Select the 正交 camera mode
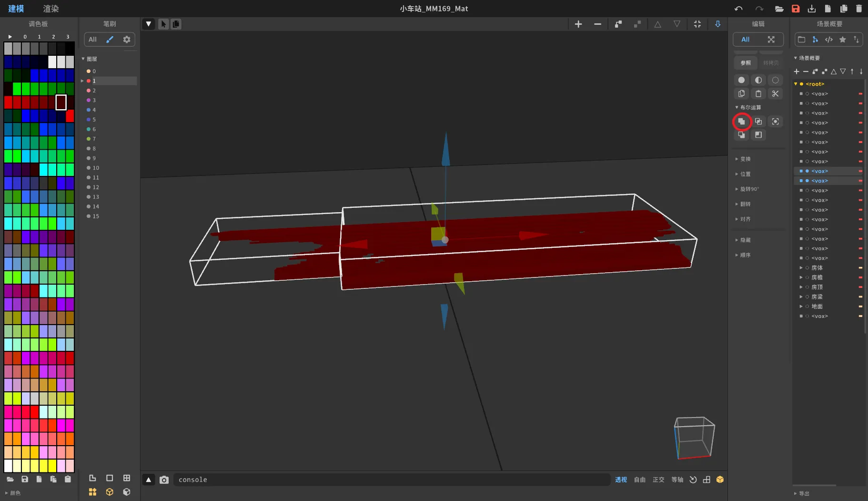 pos(658,480)
